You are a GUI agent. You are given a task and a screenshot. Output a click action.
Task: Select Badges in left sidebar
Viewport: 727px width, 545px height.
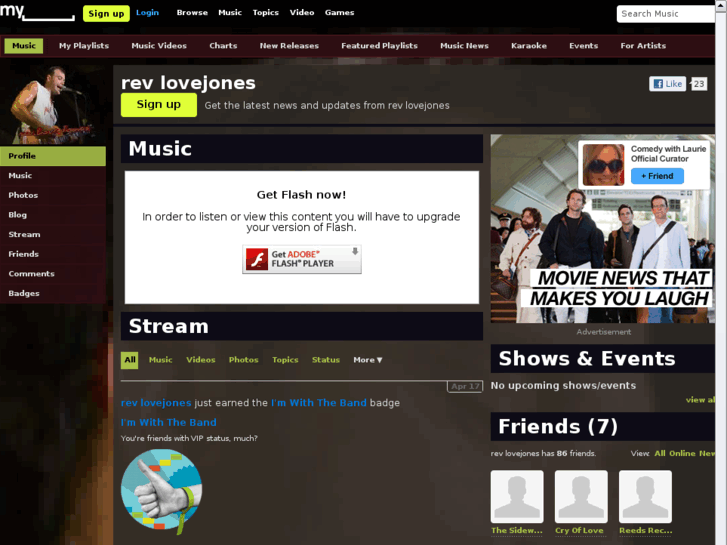pyautogui.click(x=53, y=293)
